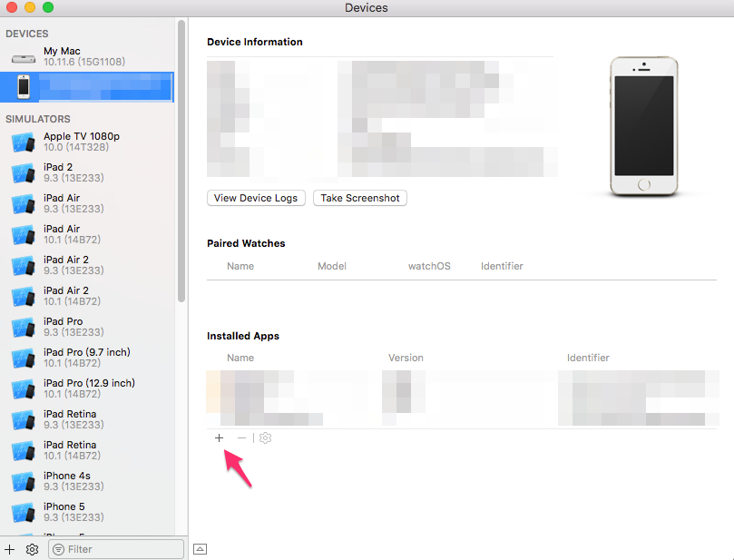Click the Name column header under Installed Apps
Viewport: 734px width, 560px height.
pos(240,357)
